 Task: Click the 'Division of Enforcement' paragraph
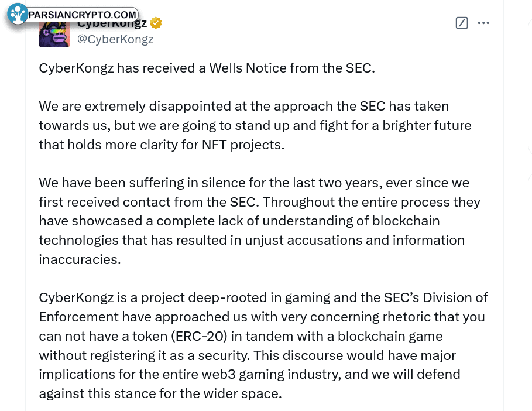pyautogui.click(x=263, y=345)
